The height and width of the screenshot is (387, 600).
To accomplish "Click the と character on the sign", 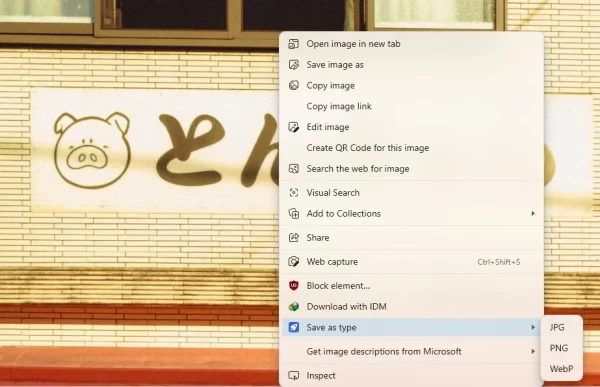I will [190, 150].
